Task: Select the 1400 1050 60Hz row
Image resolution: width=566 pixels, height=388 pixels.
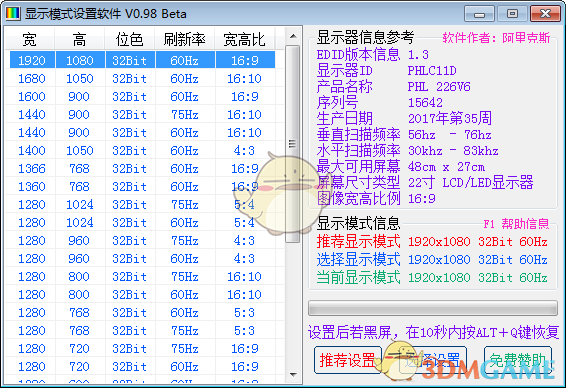Action: (142, 151)
